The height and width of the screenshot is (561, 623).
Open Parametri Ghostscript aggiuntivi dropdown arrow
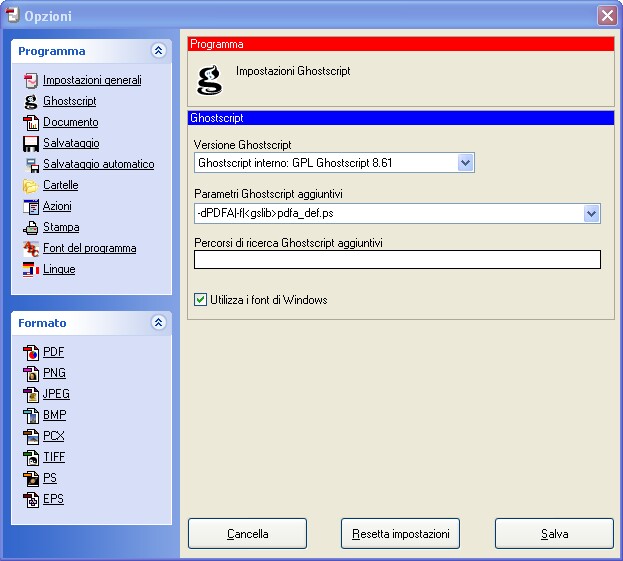pyautogui.click(x=592, y=214)
